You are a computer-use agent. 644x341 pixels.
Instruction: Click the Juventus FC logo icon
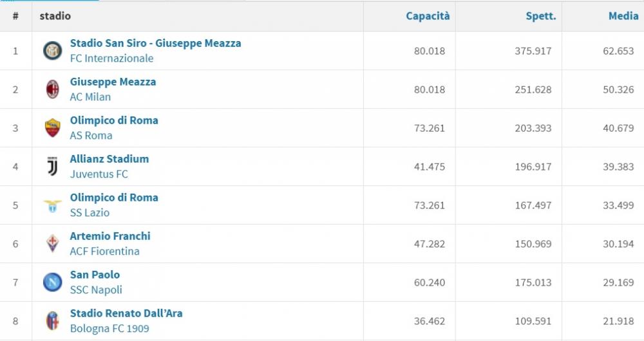[x=52, y=167]
